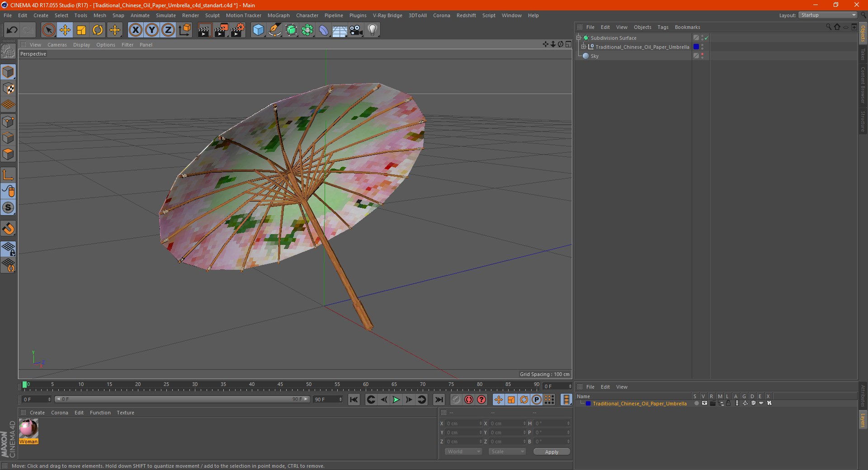868x470 pixels.
Task: Open the Bend deformer icon
Action: click(324, 30)
